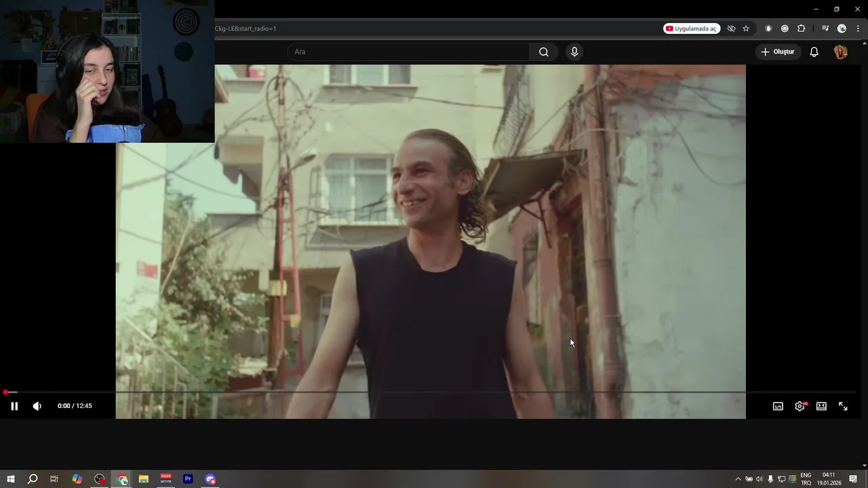The image size is (868, 488).
Task: Open the Voice Meter taskbar app
Action: click(x=166, y=479)
